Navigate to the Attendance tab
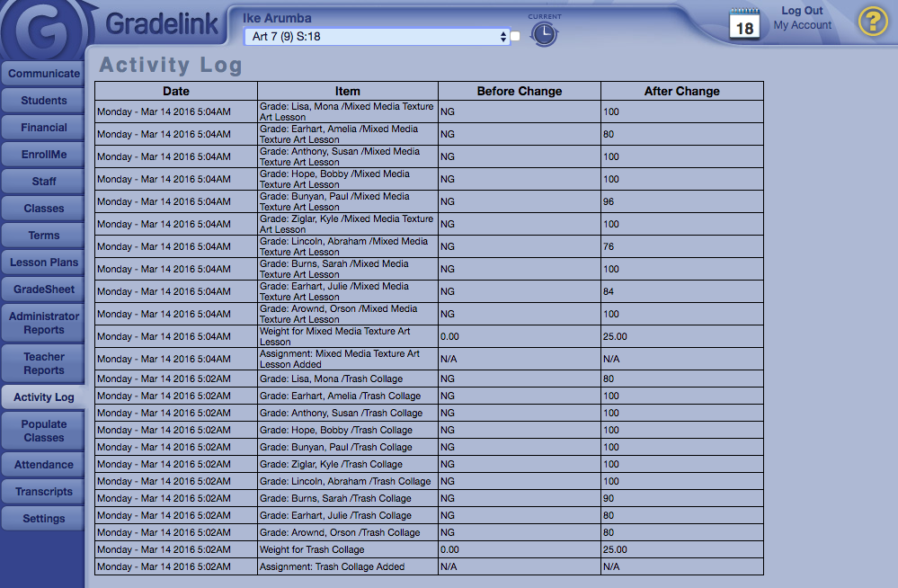Screen dimensions: 898x588 (44, 465)
